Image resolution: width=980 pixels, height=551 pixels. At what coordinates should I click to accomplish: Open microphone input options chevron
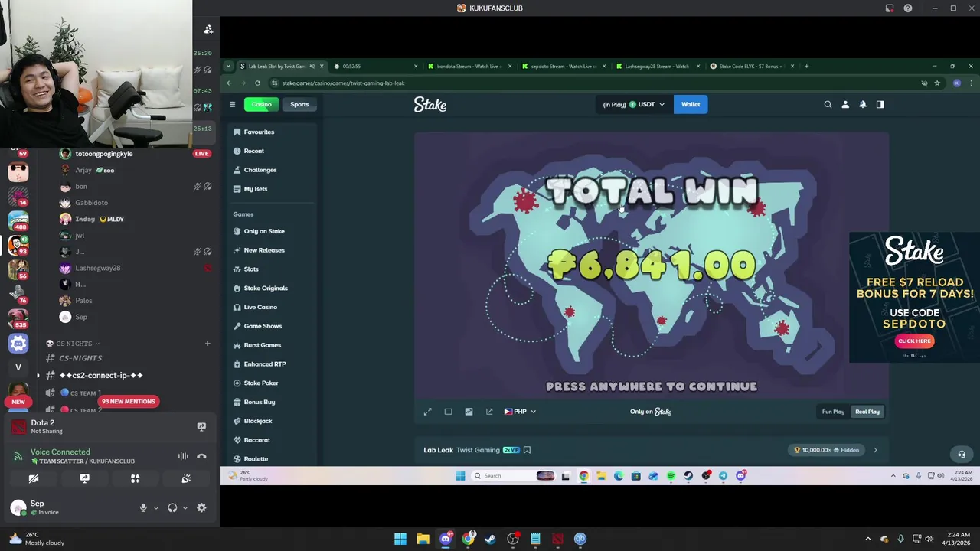156,507
